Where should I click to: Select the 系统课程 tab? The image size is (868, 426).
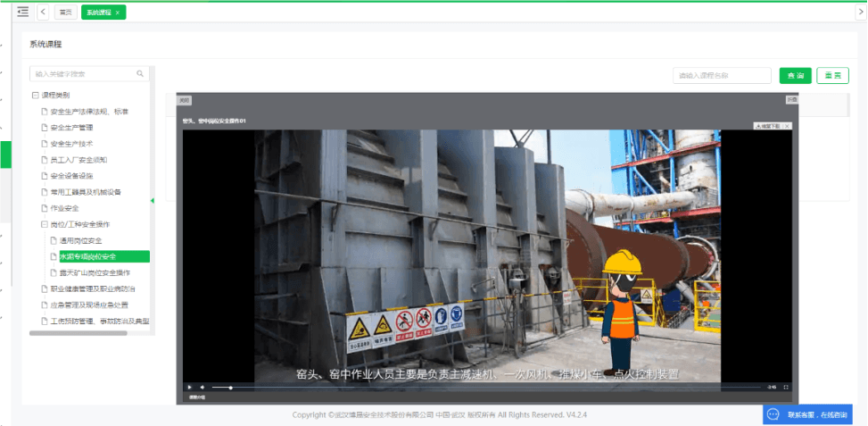[97, 13]
